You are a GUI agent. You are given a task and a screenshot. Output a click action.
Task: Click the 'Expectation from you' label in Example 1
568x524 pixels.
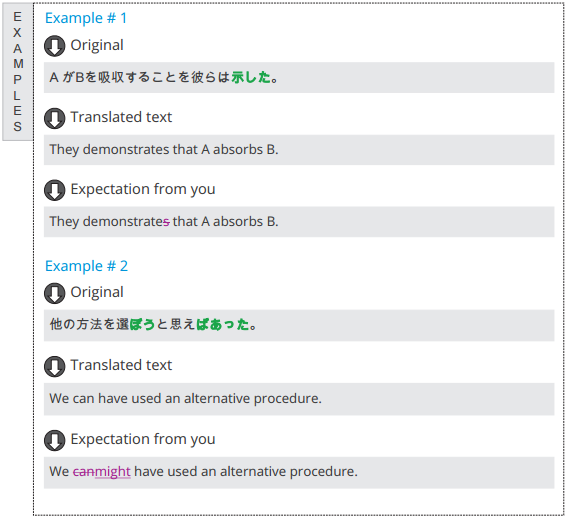[x=143, y=189]
